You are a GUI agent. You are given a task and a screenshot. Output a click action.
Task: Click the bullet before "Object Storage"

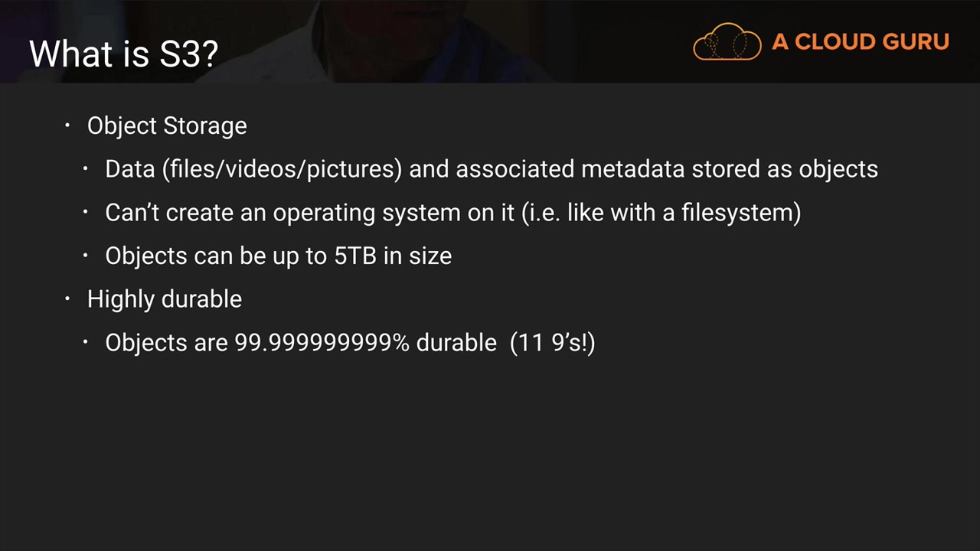67,125
